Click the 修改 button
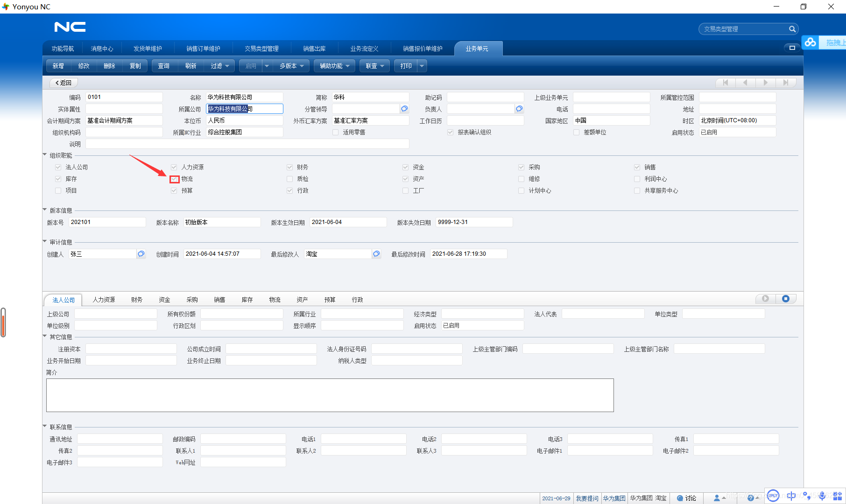 click(84, 66)
